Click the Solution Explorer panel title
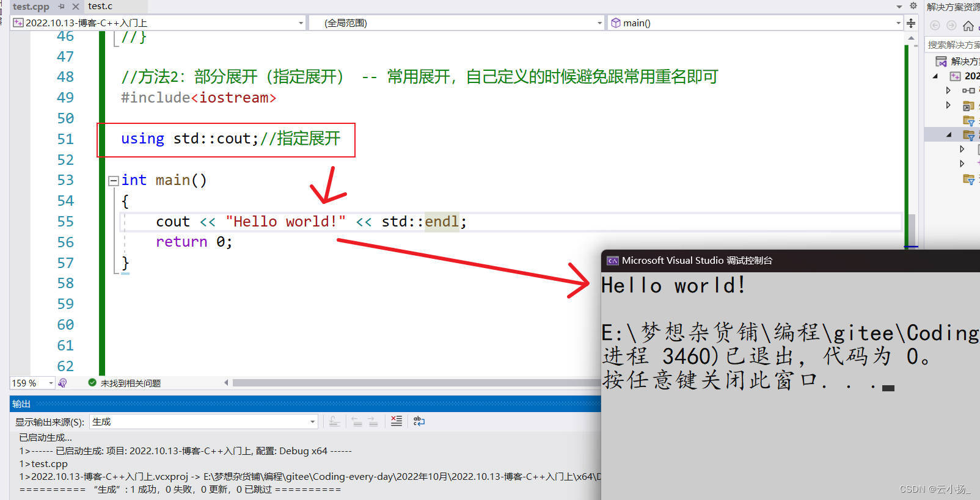This screenshot has width=980, height=500. point(953,7)
